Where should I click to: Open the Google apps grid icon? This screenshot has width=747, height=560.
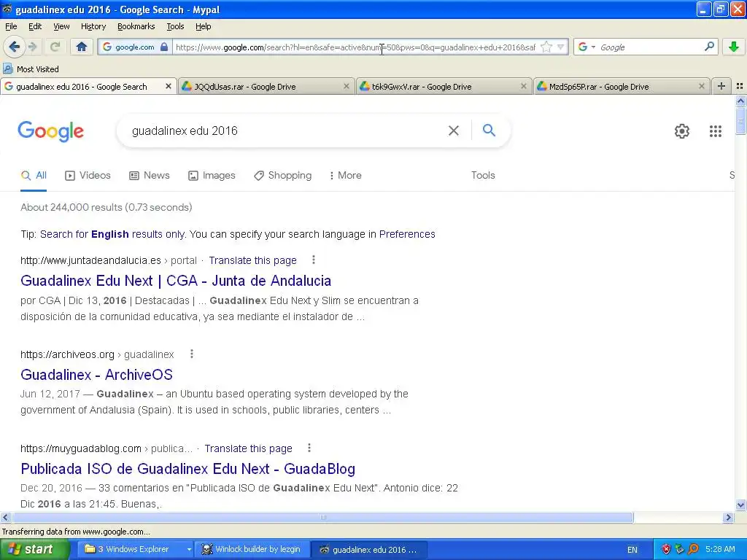(715, 131)
